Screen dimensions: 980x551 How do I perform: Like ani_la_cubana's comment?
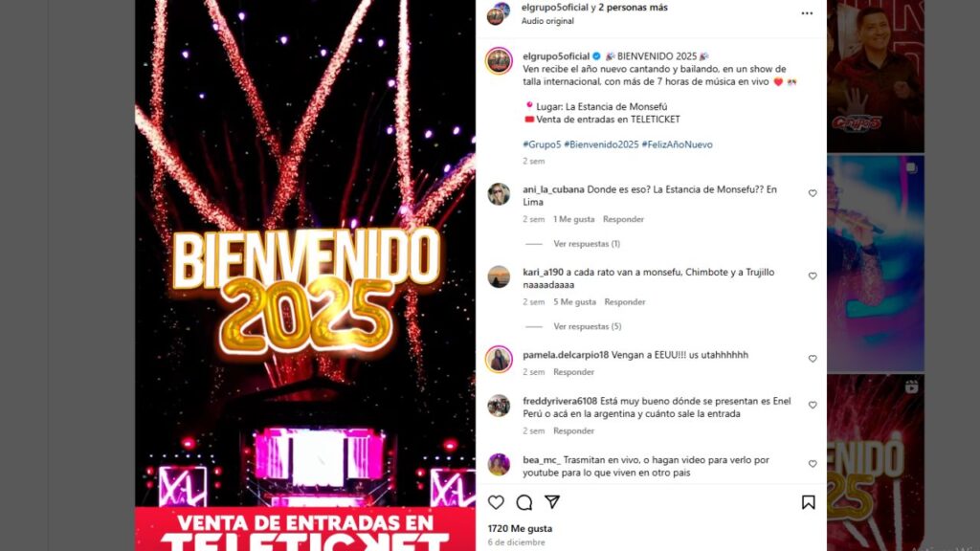pyautogui.click(x=813, y=193)
